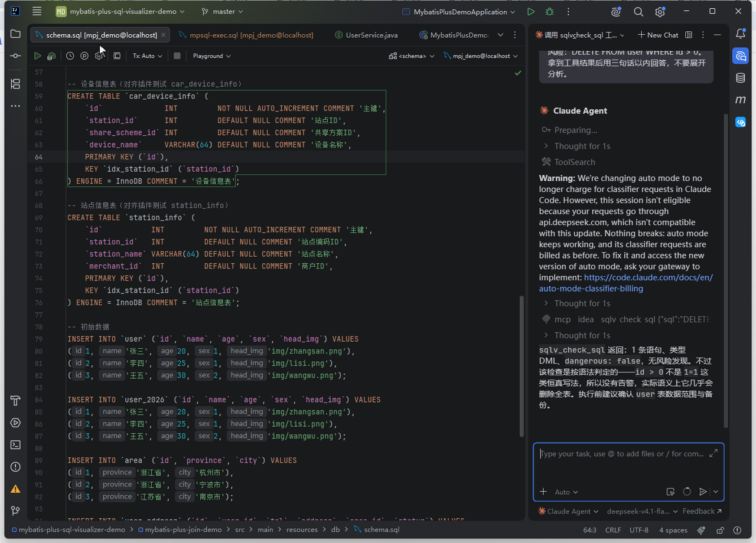Viewport: 756px width, 543px height.
Task: Switch to the UserService.java tab
Action: (x=366, y=35)
